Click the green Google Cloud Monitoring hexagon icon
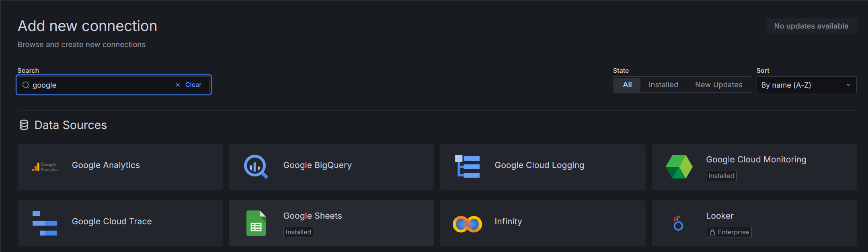The image size is (868, 252). click(679, 167)
